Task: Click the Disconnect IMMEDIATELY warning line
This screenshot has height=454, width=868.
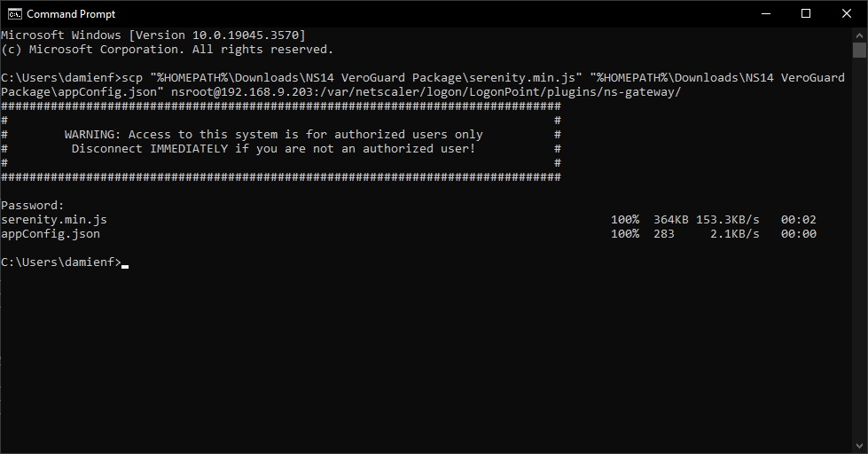Action: coord(274,149)
